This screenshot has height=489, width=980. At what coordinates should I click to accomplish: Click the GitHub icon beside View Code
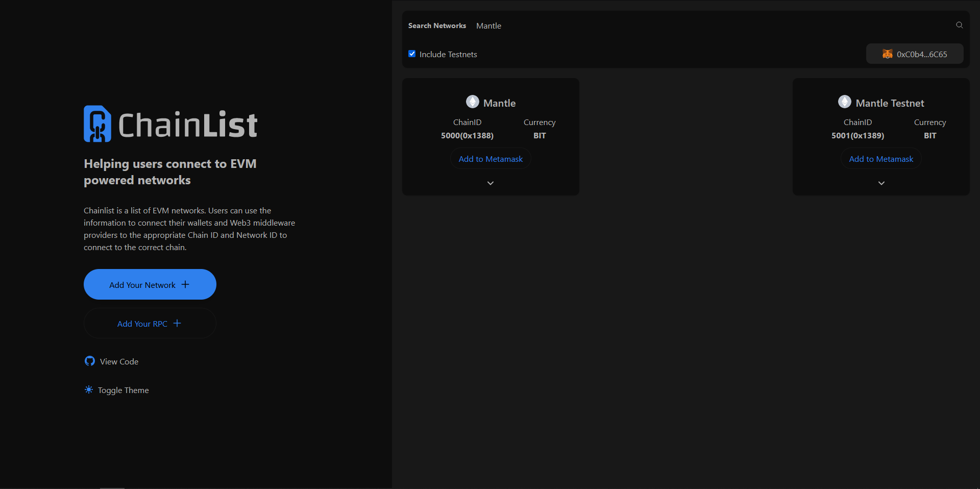point(90,361)
